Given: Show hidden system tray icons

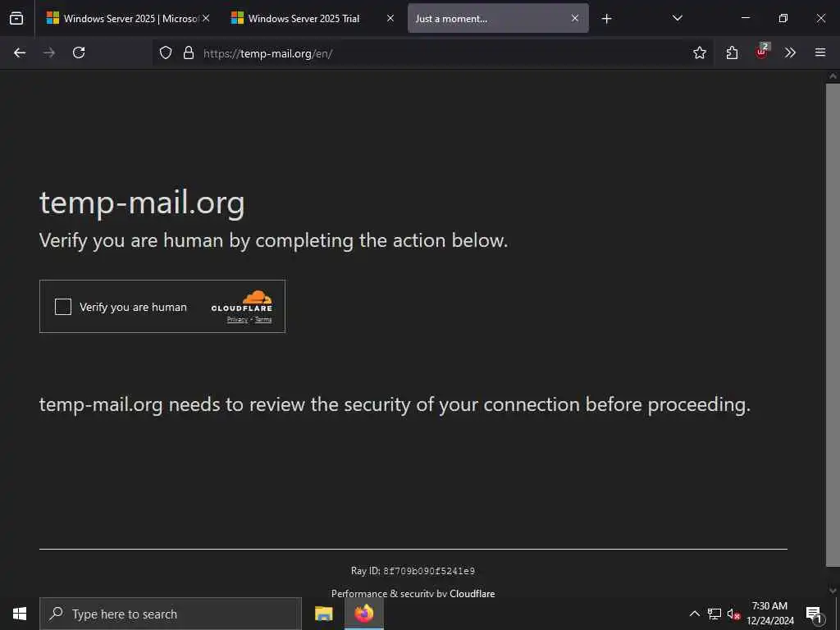Looking at the screenshot, I should click(x=694, y=614).
